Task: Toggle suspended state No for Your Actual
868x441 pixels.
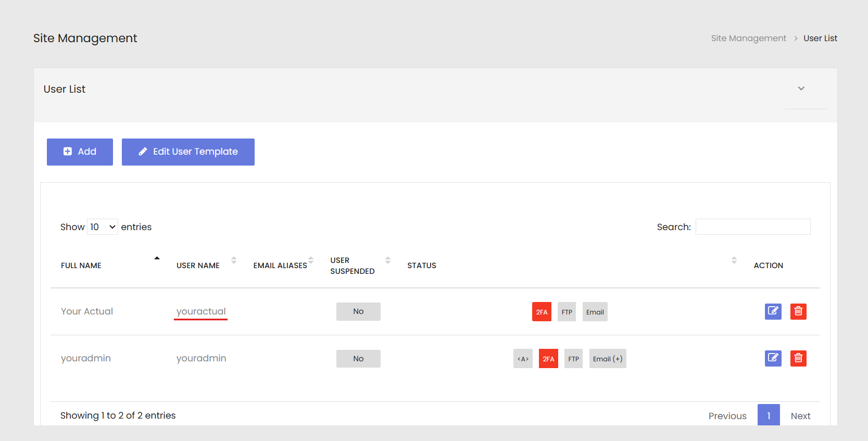Action: pos(358,311)
